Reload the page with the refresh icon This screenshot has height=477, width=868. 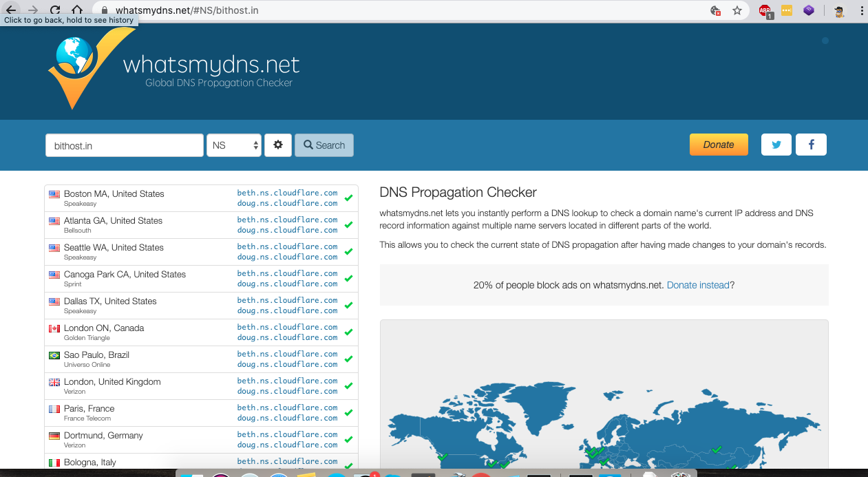(55, 10)
